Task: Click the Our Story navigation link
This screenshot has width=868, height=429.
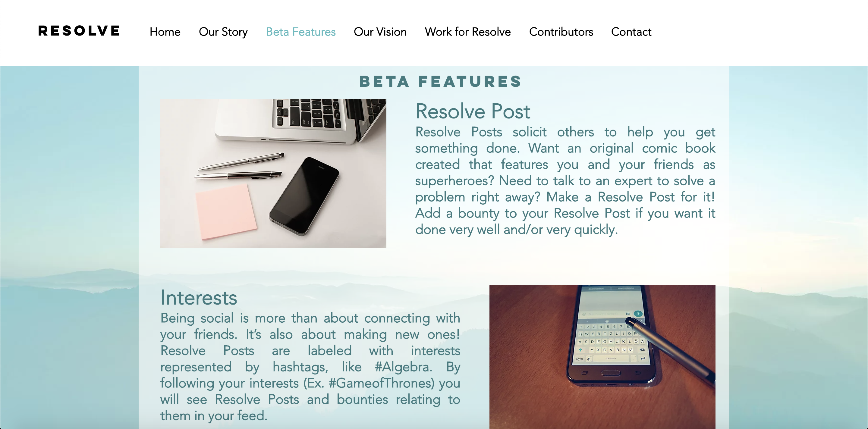Action: click(224, 32)
